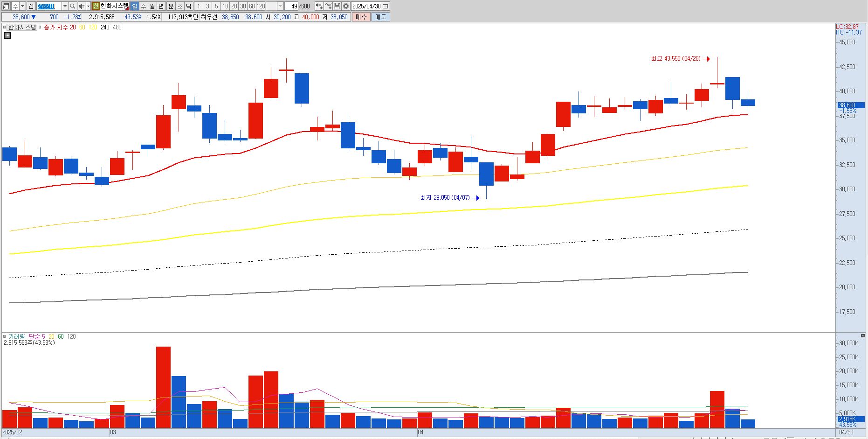Switch to 분 minute chart period
Viewport: 868px width, 439px height.
[x=171, y=6]
